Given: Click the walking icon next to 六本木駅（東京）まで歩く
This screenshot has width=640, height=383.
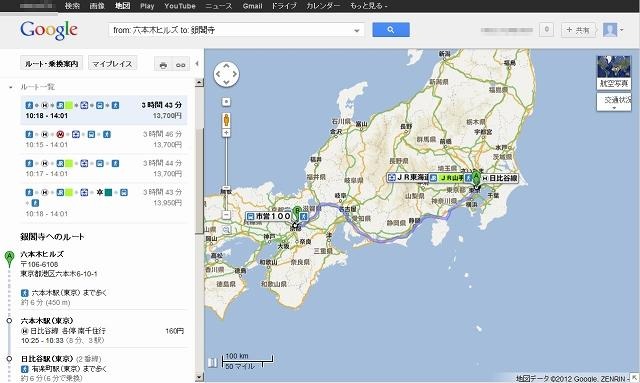Looking at the screenshot, I should point(24,293).
